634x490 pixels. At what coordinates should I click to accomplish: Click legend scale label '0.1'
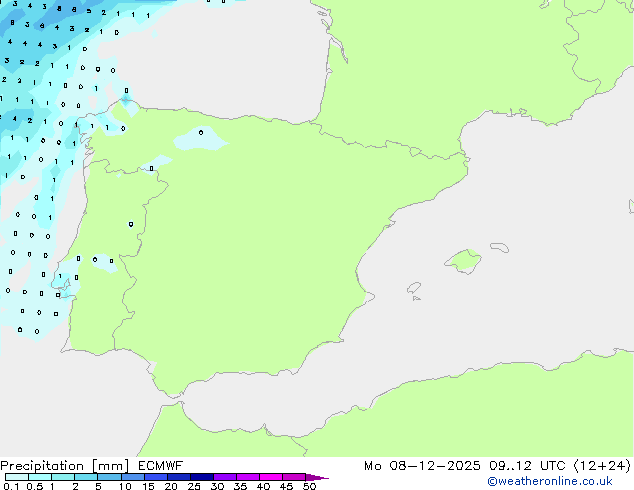coord(11,486)
